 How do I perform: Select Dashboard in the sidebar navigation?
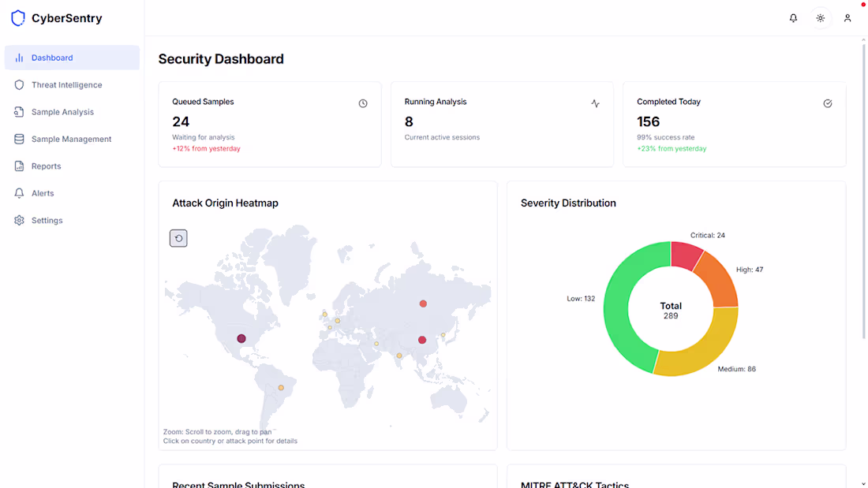(51, 57)
